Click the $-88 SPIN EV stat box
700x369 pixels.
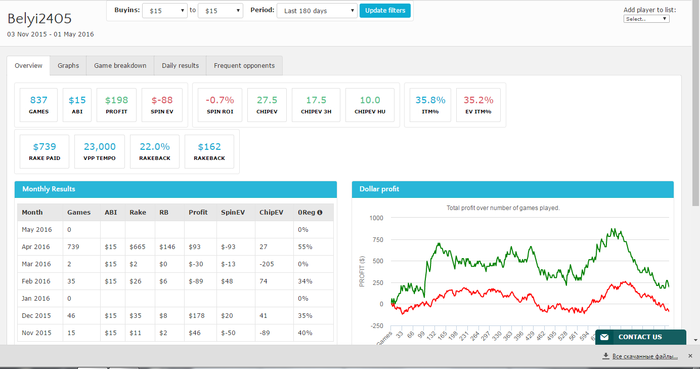pyautogui.click(x=162, y=105)
